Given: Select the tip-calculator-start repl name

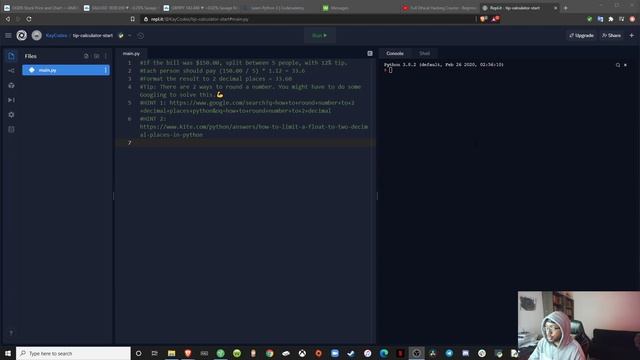Looking at the screenshot, I should [93, 36].
